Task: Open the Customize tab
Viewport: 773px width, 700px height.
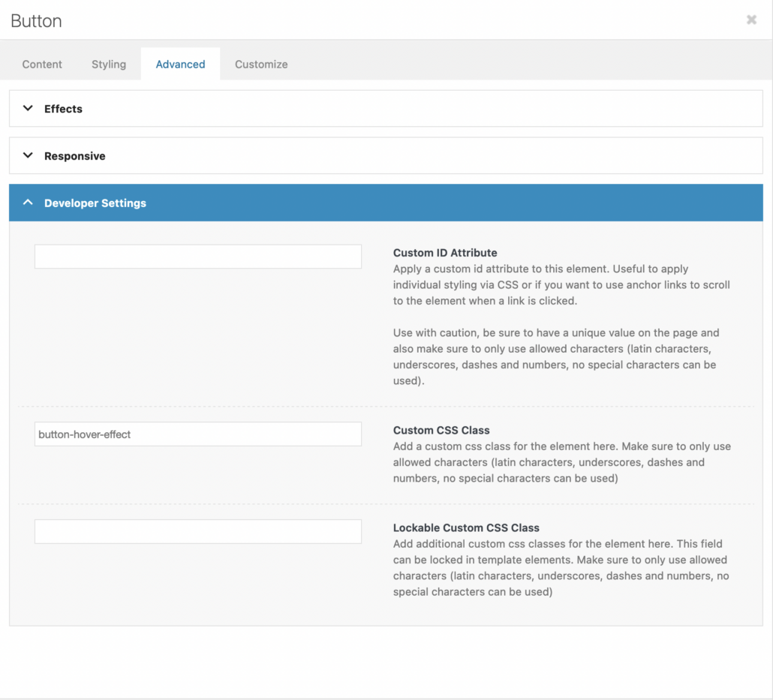Action: tap(260, 65)
